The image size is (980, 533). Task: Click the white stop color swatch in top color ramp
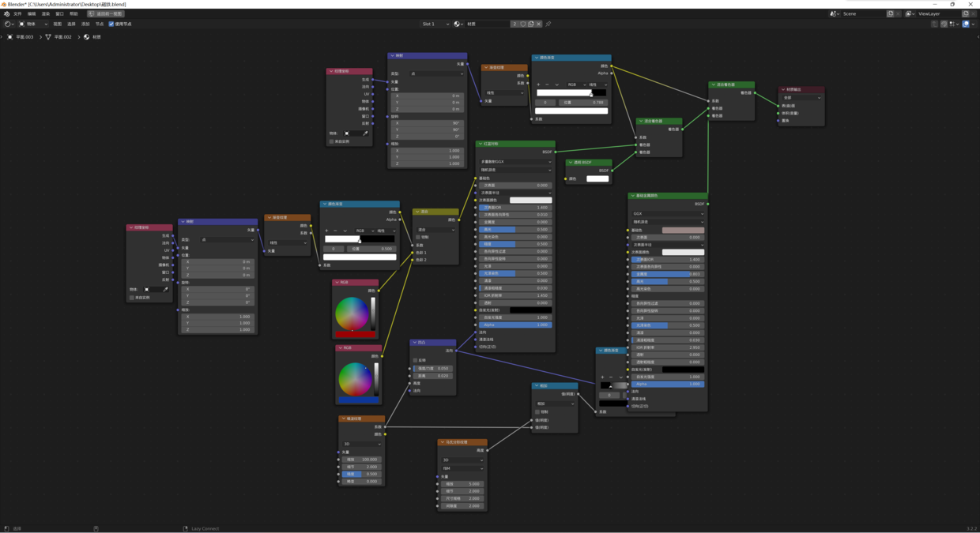point(571,111)
